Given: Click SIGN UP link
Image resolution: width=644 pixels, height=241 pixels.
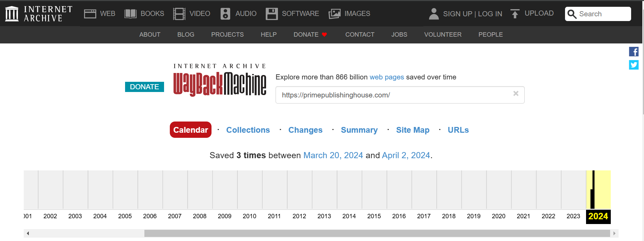Looking at the screenshot, I should pos(458,14).
